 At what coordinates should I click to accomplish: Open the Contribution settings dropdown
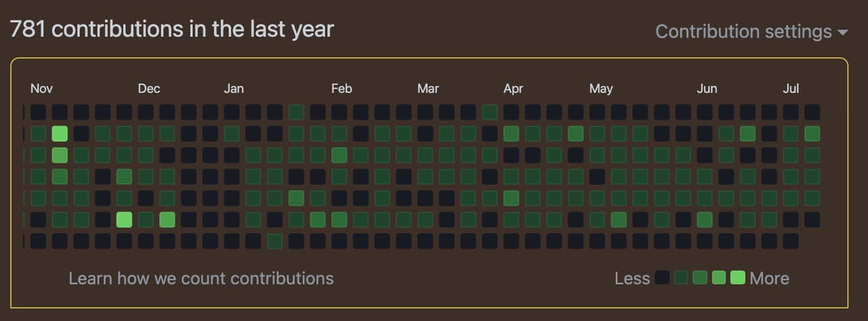point(752,32)
